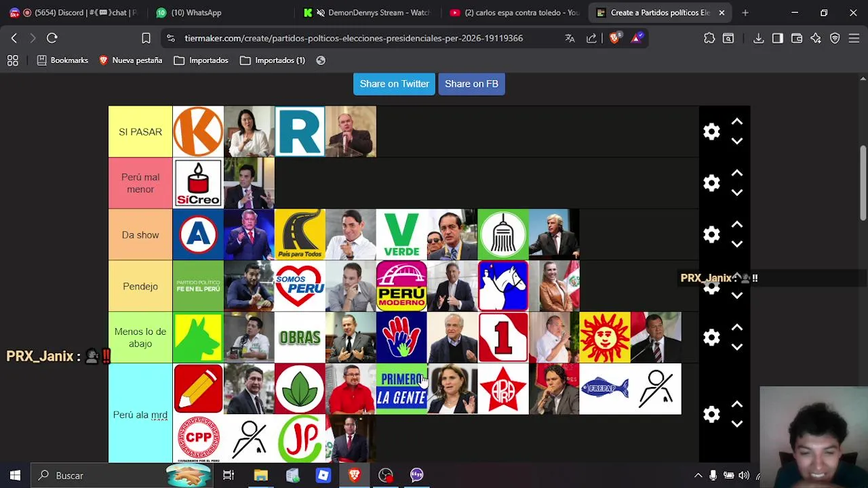Select the orange K party logo
868x488 pixels.
point(198,131)
